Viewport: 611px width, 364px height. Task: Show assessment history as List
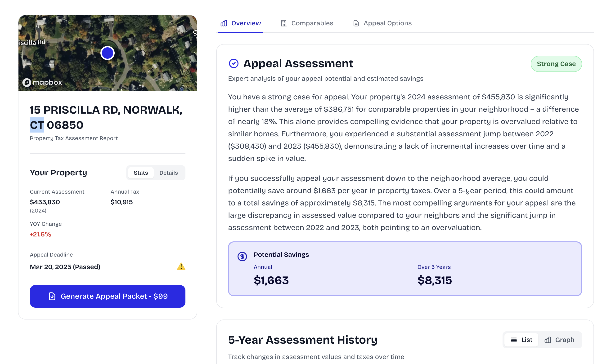(x=521, y=340)
